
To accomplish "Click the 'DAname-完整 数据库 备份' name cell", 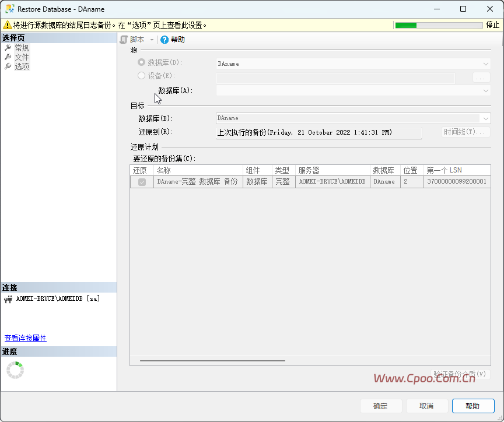I will point(198,182).
